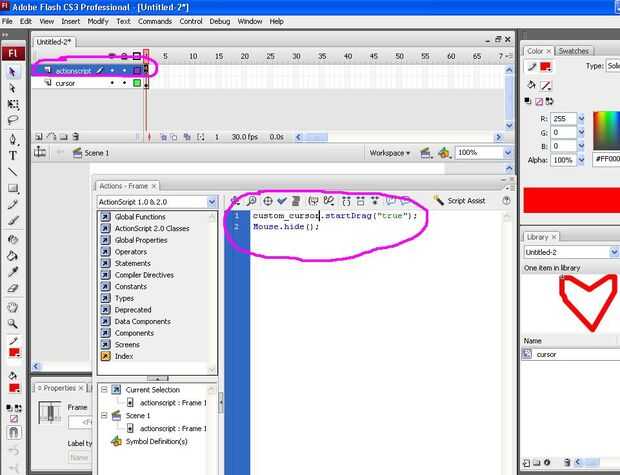
Task: Select the Eraser tool
Action: (x=13, y=288)
